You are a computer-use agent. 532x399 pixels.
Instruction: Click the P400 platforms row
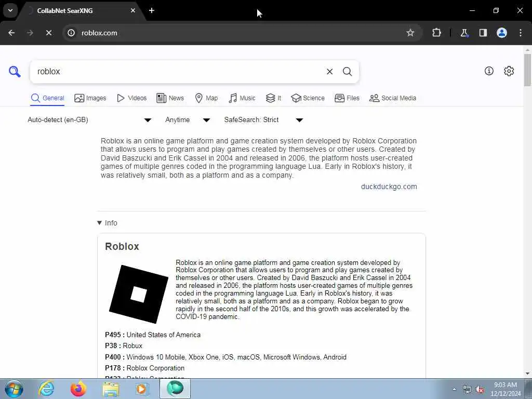point(225,357)
